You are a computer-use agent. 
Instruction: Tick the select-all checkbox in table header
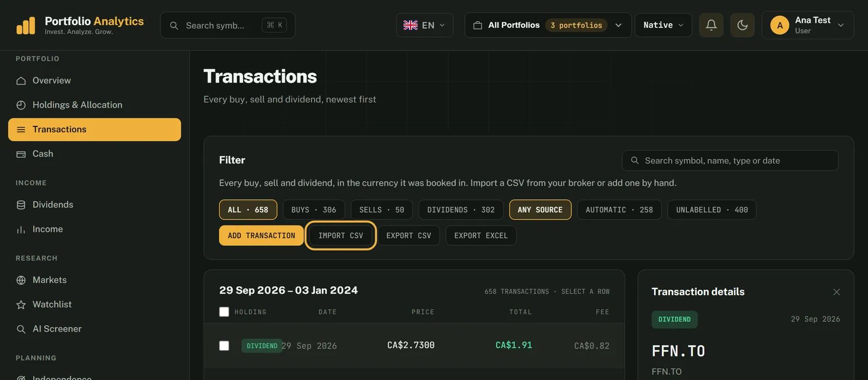(224, 312)
